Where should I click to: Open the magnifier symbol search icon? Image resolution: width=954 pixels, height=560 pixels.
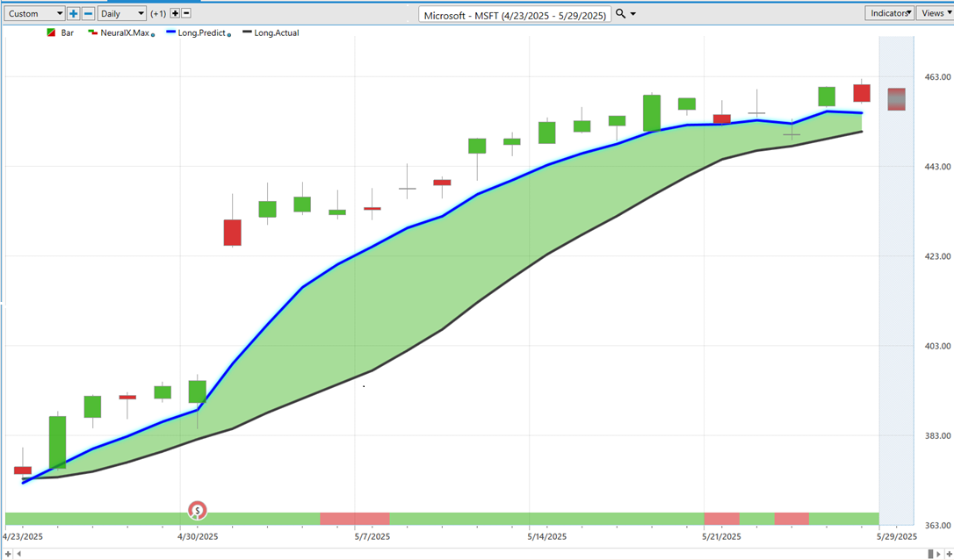[620, 13]
